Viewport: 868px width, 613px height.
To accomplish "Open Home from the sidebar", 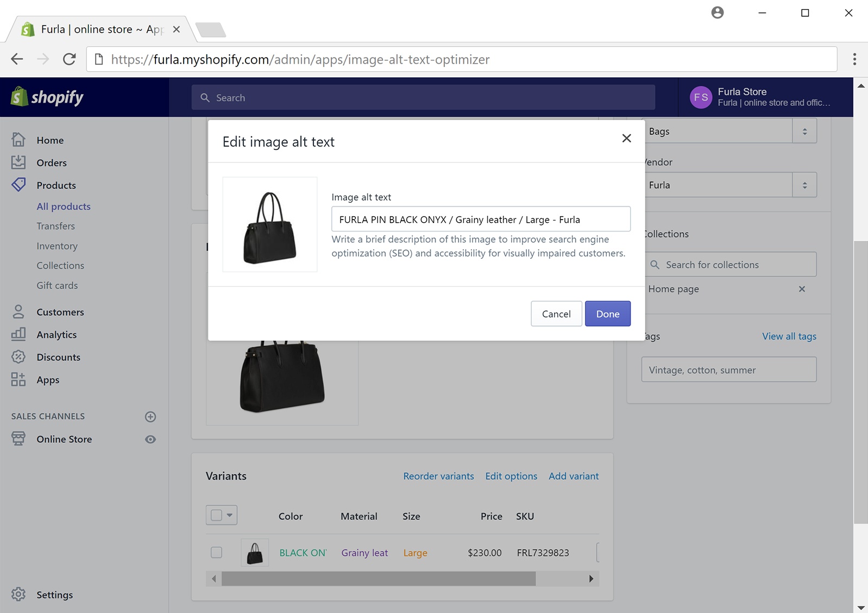I will tap(50, 140).
